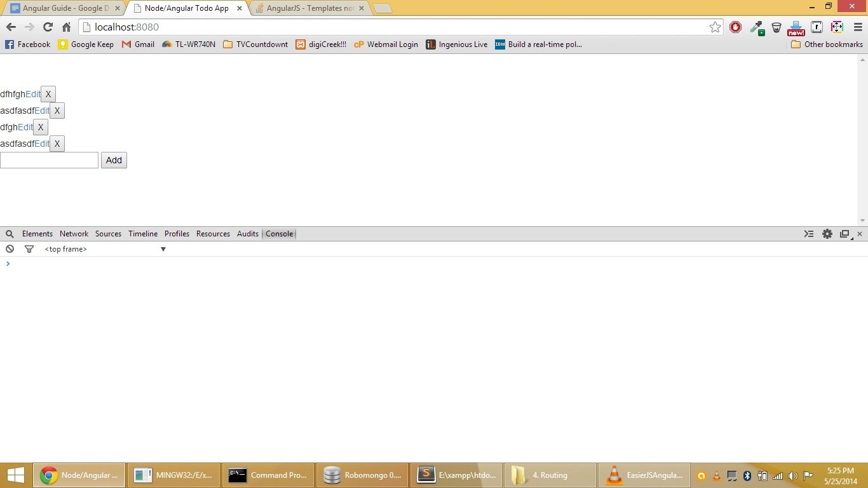
Task: Click the bucket extension icon
Action: click(x=776, y=27)
